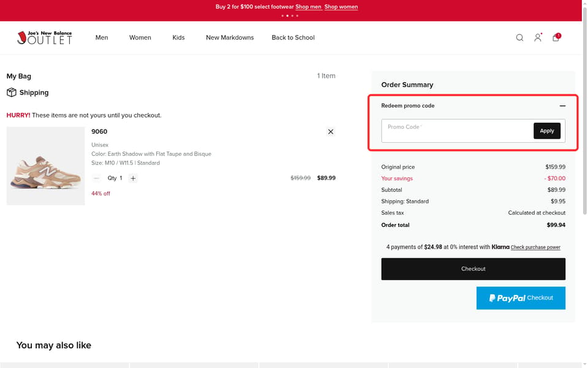Click the 'Shipping: Standard' line

click(473, 201)
